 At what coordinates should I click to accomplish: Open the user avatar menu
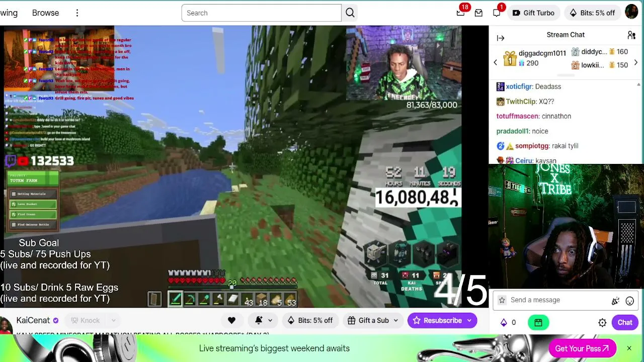631,12
